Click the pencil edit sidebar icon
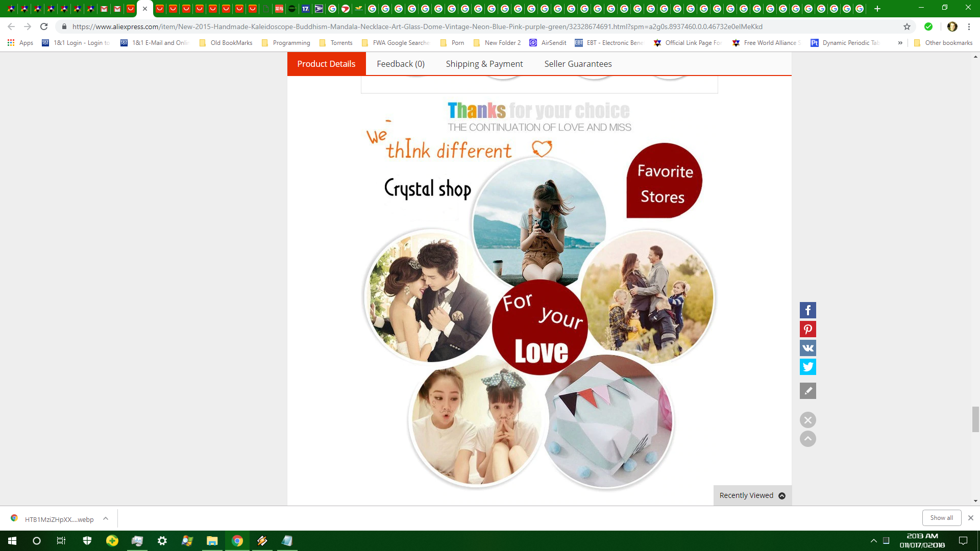The width and height of the screenshot is (980, 551). click(807, 391)
